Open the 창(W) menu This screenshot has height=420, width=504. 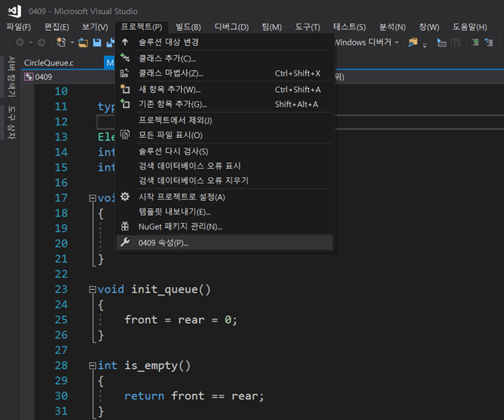point(428,27)
